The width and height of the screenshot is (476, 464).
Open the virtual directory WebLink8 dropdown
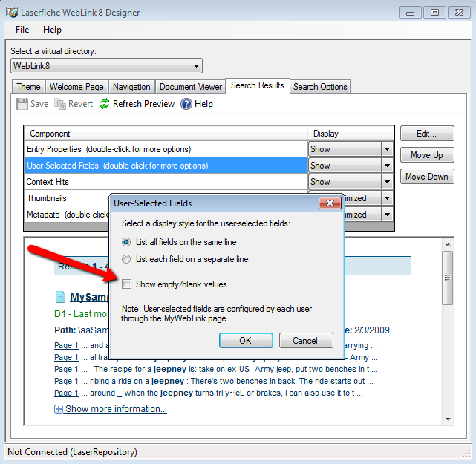tap(106, 66)
